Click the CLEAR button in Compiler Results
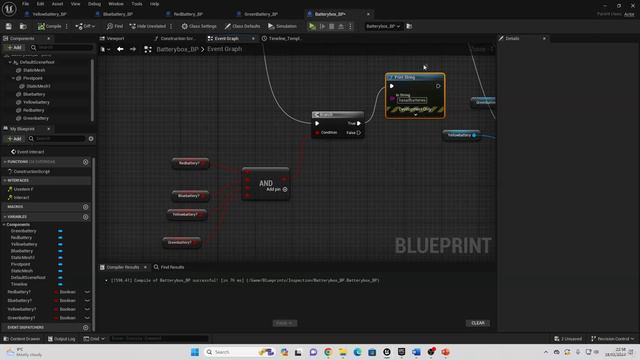Image resolution: width=640 pixels, height=360 pixels. (478, 323)
